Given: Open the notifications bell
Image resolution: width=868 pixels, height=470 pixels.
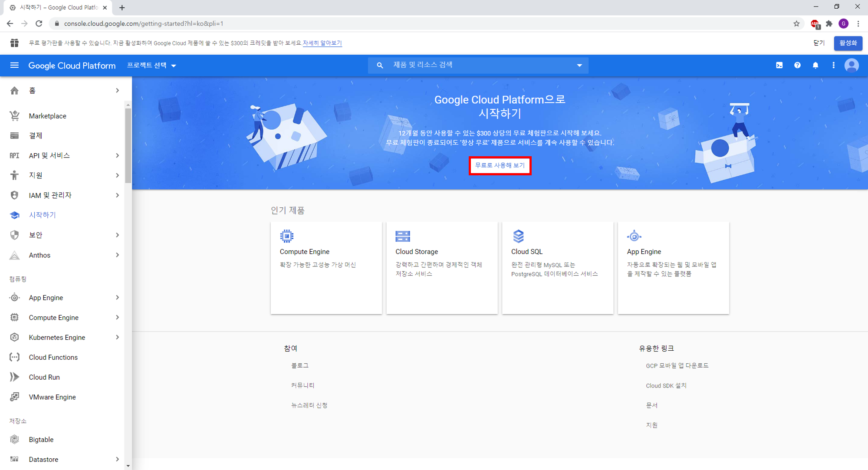Looking at the screenshot, I should tap(815, 66).
